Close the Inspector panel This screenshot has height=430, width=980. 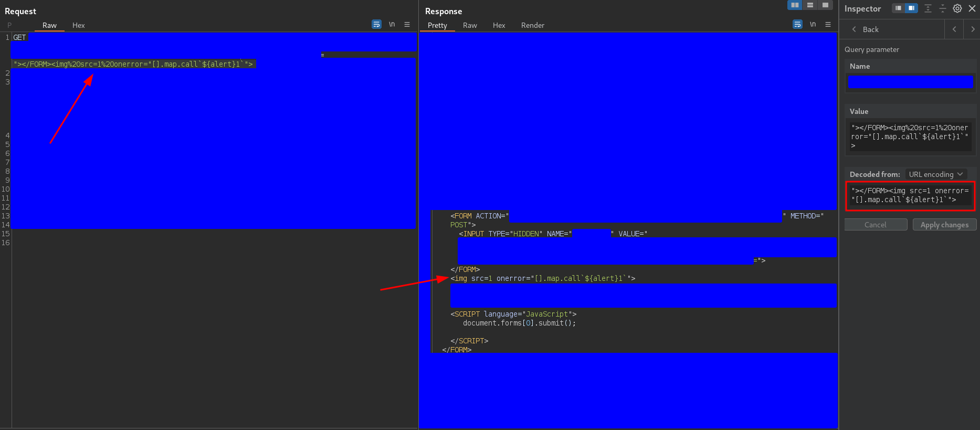(972, 8)
